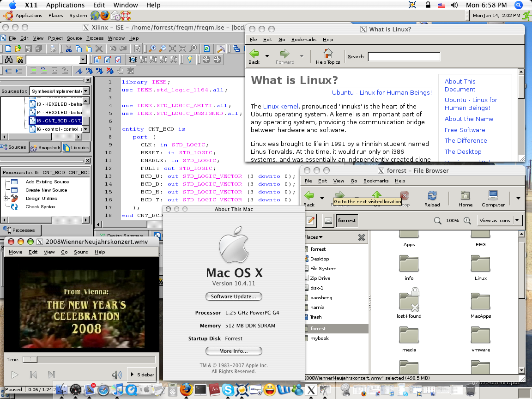Click the Zoom Out magnifier icon in ISE
The width and height of the screenshot is (532, 399).
click(x=163, y=49)
